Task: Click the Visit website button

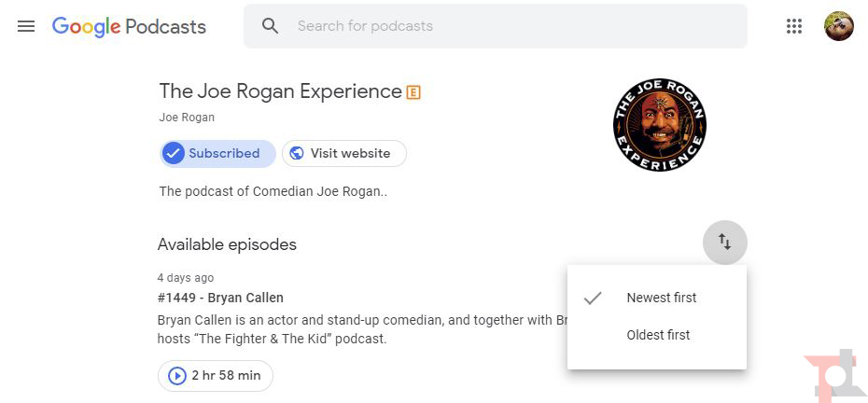Action: click(x=343, y=153)
